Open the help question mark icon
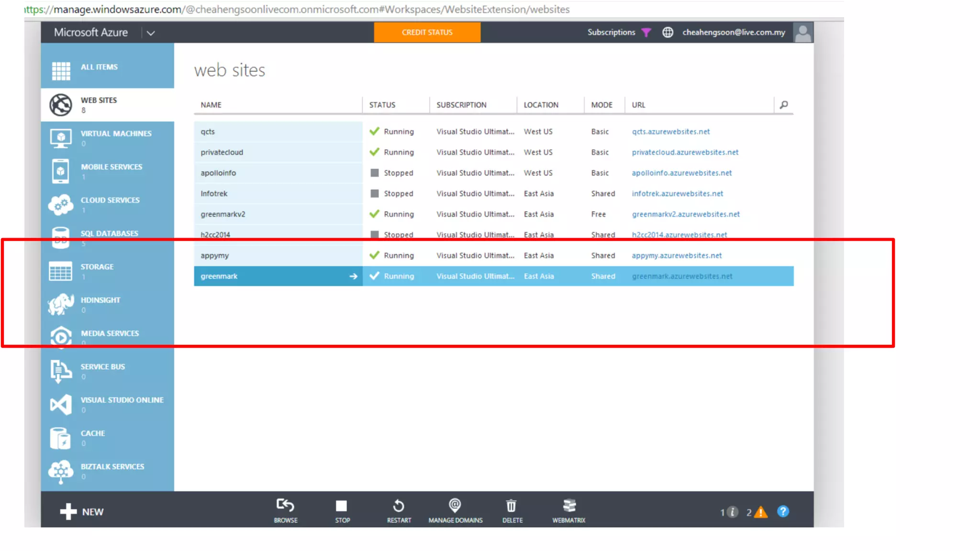Viewport: 980px width, 551px height. (783, 512)
